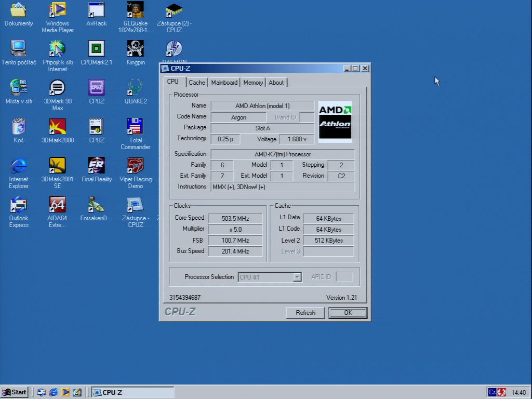Launch Final Reality benchmark icon
The image size is (532, 399).
96,165
